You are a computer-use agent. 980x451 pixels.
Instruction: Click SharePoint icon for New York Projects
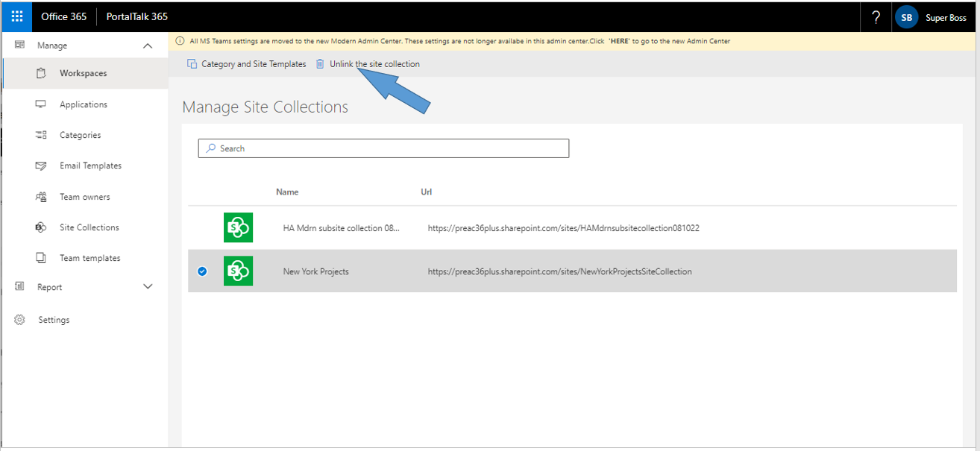[238, 271]
